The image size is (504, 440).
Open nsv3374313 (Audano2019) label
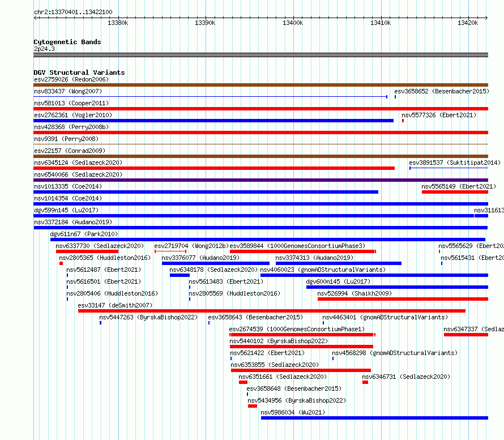314,258
